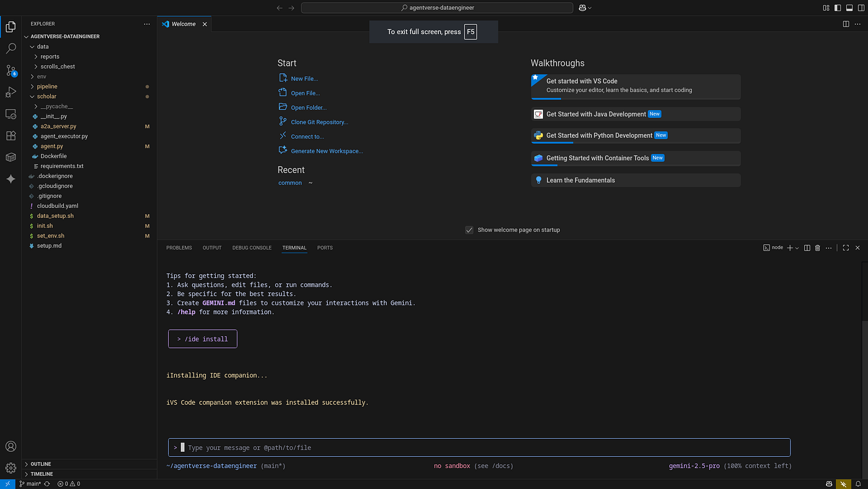
Task: Toggle bottom panel visibility
Action: click(848, 8)
